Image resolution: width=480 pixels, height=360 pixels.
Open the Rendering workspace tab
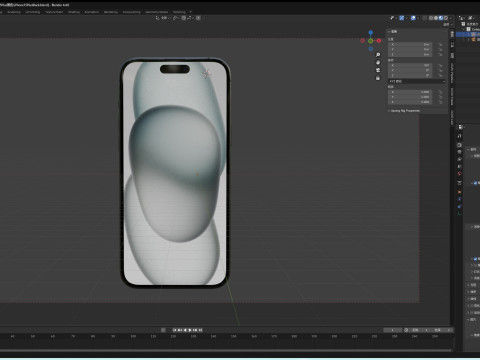point(111,12)
